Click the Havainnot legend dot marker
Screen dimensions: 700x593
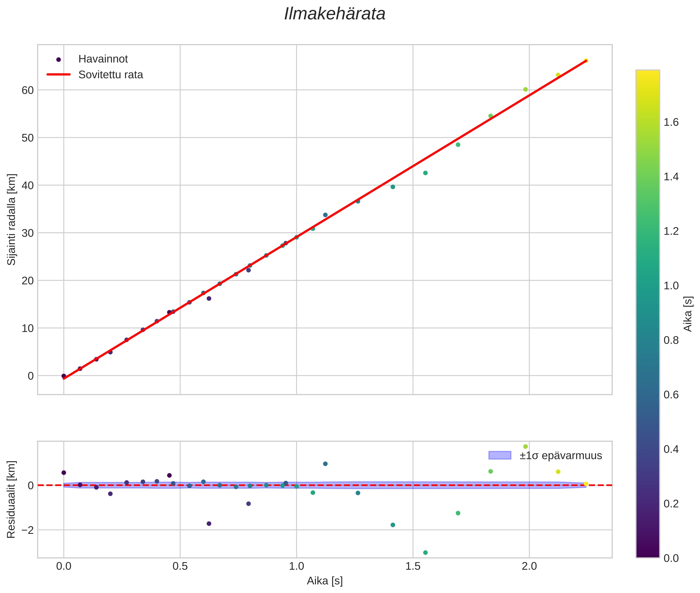[x=59, y=59]
